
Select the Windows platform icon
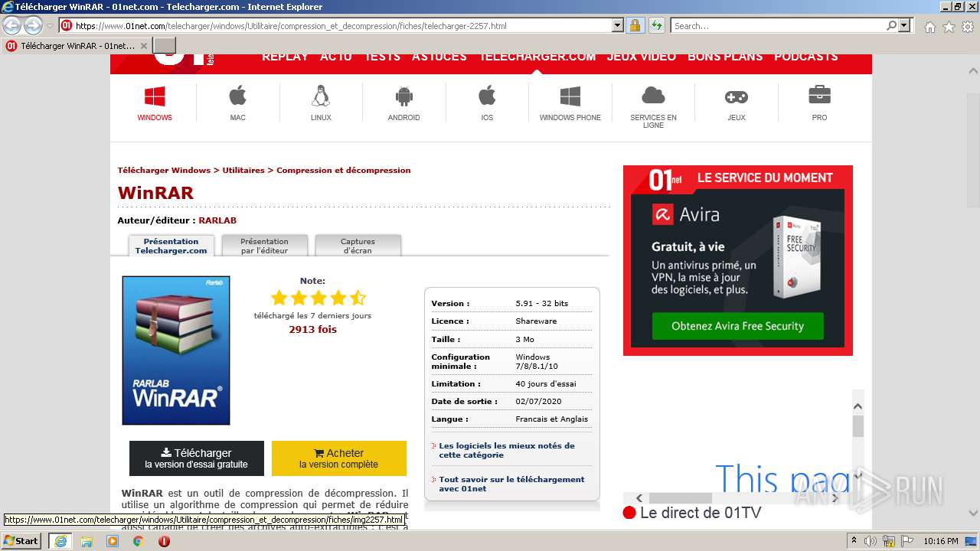155,97
